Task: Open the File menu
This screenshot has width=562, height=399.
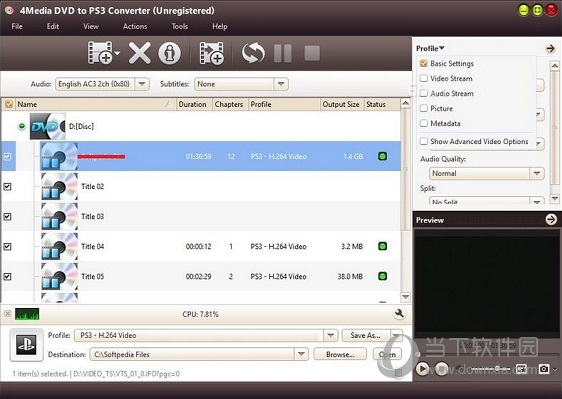Action: [17, 26]
